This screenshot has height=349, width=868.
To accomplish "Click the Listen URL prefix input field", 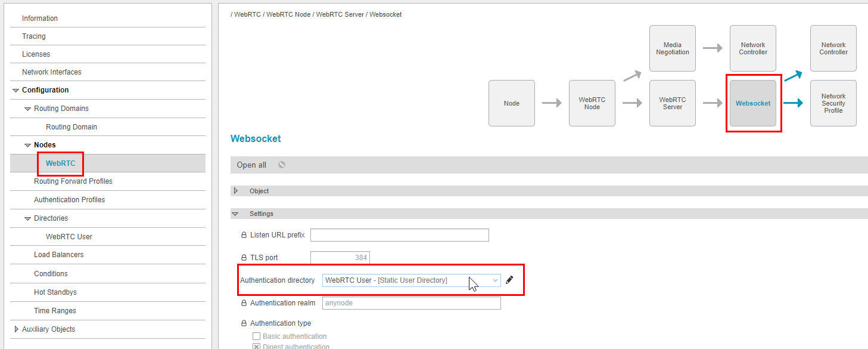I will [399, 235].
